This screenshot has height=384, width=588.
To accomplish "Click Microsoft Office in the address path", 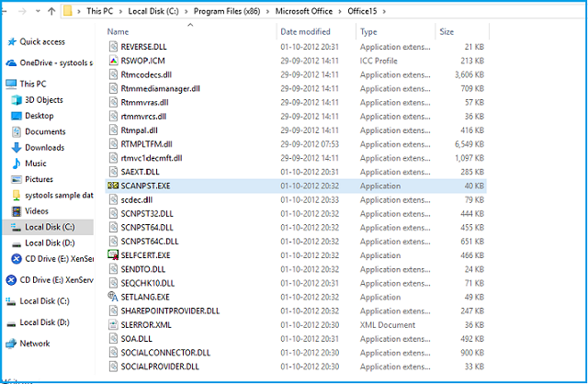I will pyautogui.click(x=304, y=11).
